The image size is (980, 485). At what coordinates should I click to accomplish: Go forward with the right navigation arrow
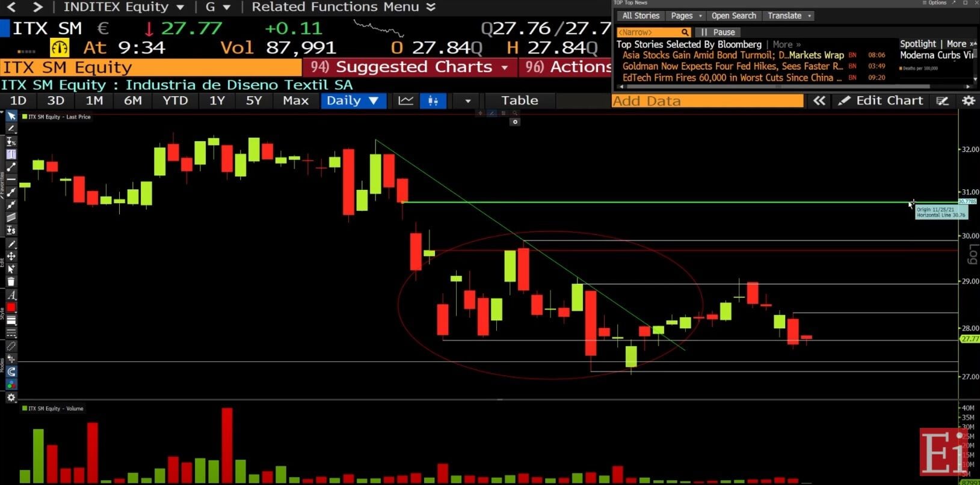37,7
